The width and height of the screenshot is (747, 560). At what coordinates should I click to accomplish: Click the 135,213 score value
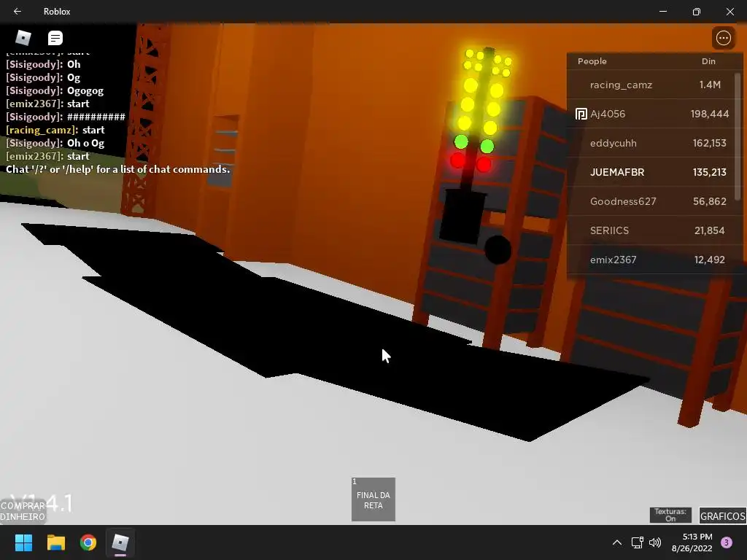[709, 172]
